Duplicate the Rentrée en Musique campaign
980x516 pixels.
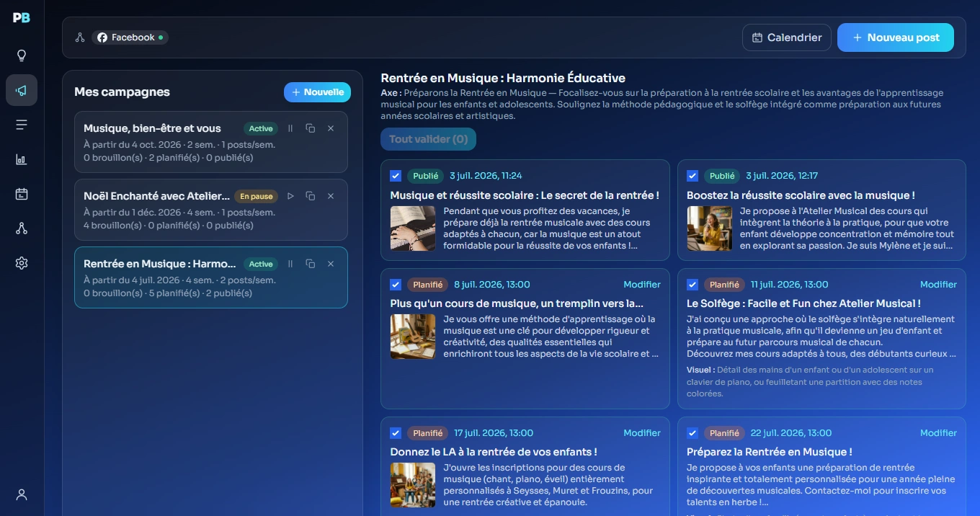(311, 264)
